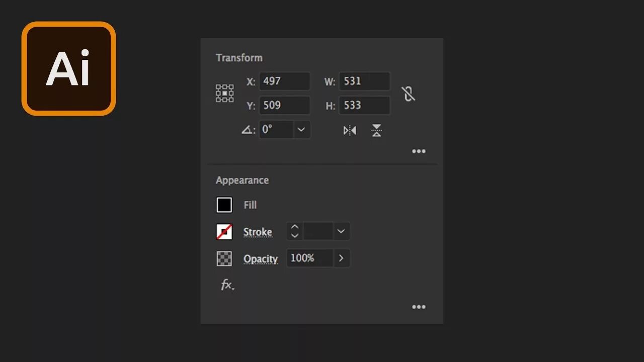This screenshot has width=644, height=362.
Task: Flip the object vertically
Action: tap(376, 131)
